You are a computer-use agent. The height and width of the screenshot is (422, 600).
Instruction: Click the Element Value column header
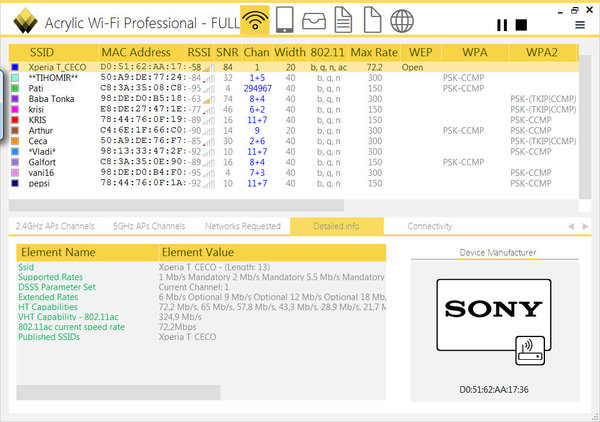[272, 253]
